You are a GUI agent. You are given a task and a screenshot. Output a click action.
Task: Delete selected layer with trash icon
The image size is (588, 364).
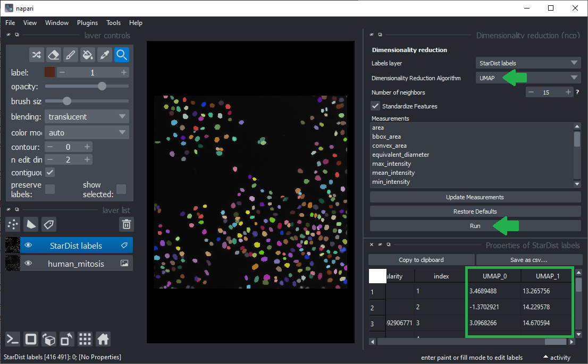point(126,224)
